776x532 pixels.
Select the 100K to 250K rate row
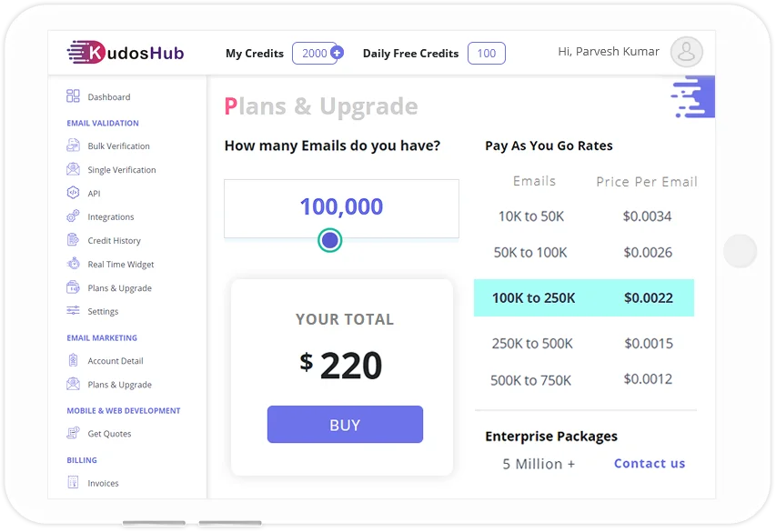pos(584,298)
